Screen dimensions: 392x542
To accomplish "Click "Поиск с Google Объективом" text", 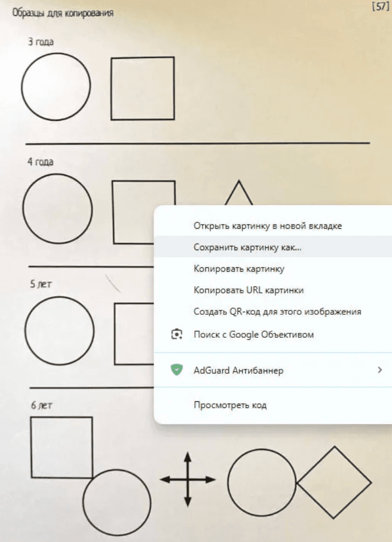I will [253, 335].
